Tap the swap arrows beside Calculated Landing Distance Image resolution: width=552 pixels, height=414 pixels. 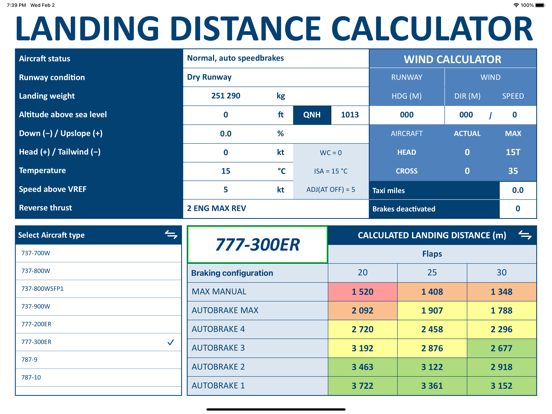(x=525, y=235)
